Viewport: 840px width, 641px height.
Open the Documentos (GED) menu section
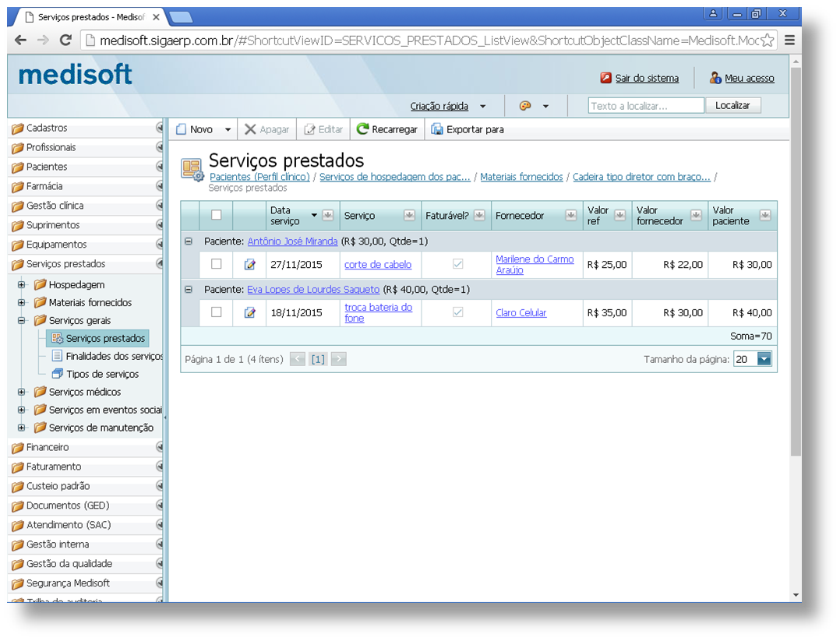[86, 505]
